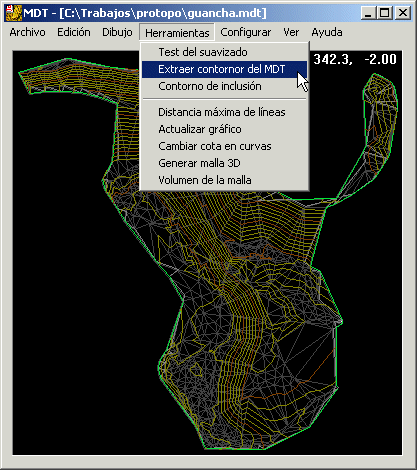Minimize the MDT window
Image resolution: width=417 pixels, height=470 pixels.
point(368,13)
